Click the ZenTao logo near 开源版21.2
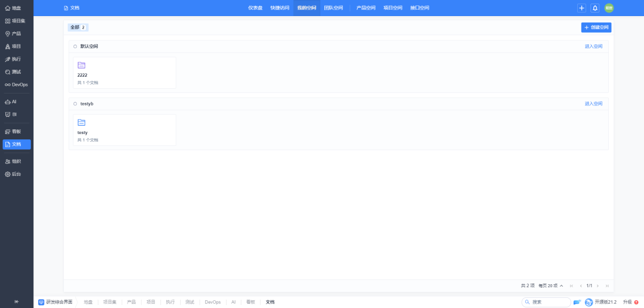This screenshot has width=644, height=308. pos(589,302)
